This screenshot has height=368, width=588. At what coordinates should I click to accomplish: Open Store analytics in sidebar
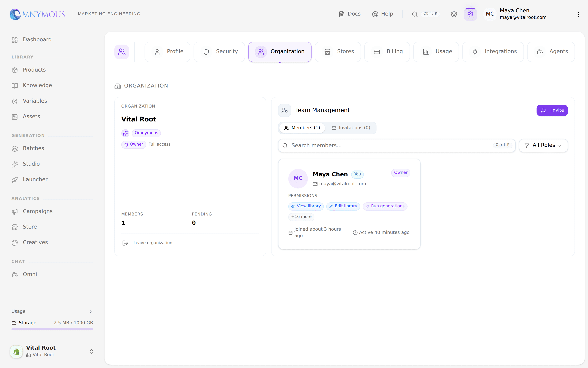coord(52,227)
